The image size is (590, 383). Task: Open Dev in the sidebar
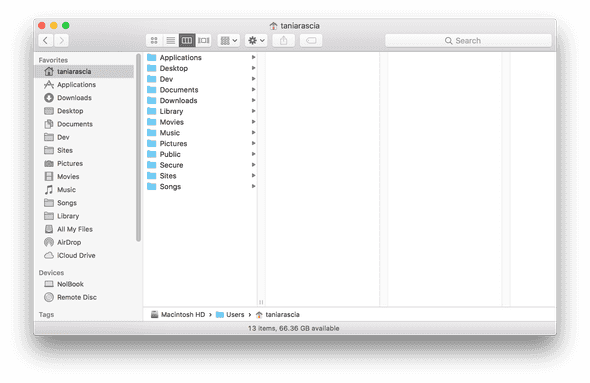tap(84, 137)
